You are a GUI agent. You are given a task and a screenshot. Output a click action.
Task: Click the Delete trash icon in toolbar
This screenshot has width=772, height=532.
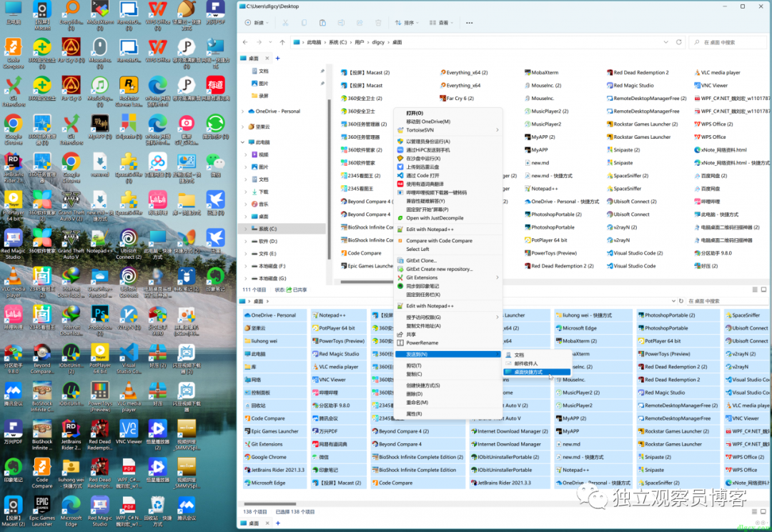tap(378, 23)
